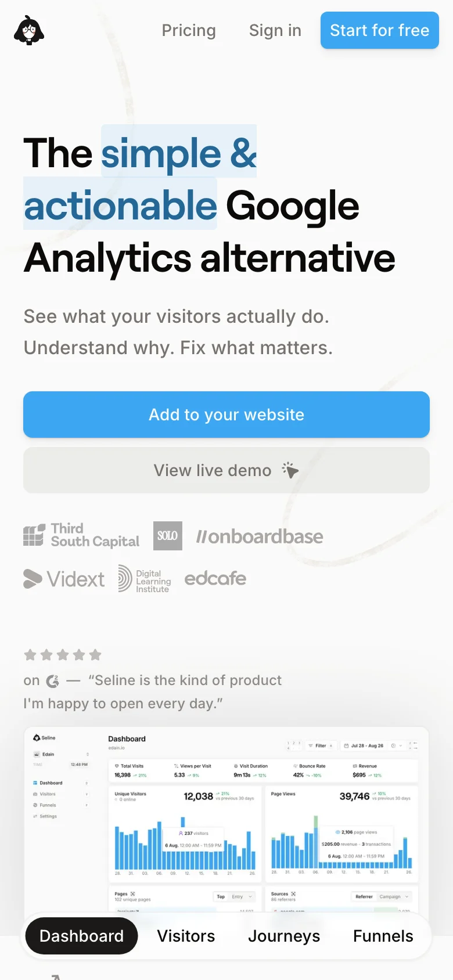Click the five-star rating row
The height and width of the screenshot is (980, 453).
63,655
